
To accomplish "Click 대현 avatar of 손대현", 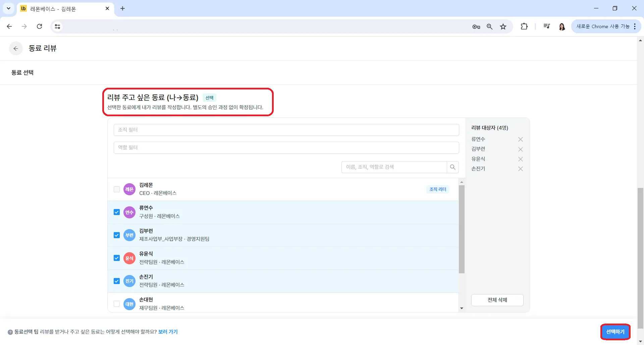I will (129, 304).
